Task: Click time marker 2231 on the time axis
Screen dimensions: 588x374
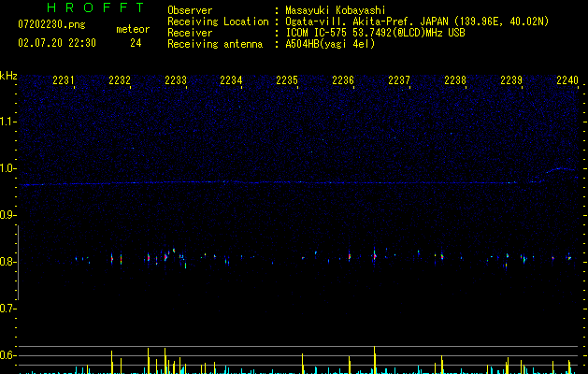Action: coord(64,79)
